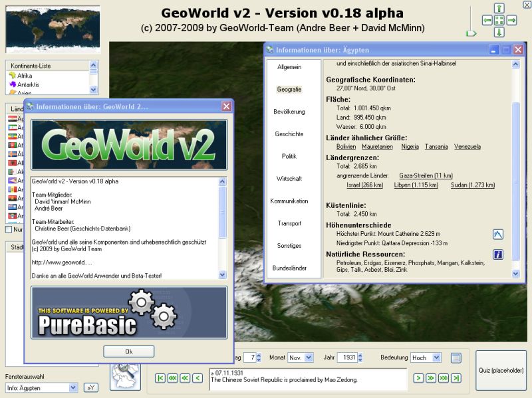Viewport: 532px width, 398px height.
Task: Switch to the Kommunikation tab
Action: pyautogui.click(x=289, y=201)
